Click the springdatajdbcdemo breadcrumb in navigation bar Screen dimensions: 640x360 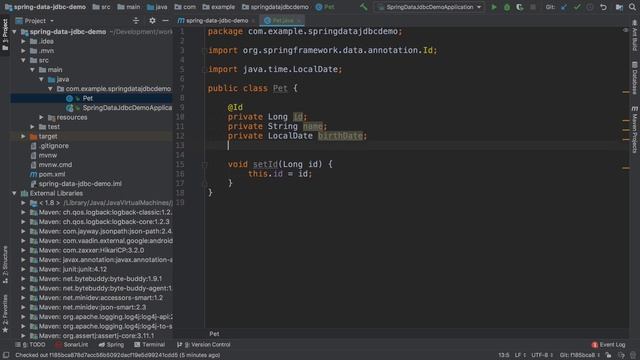point(276,7)
